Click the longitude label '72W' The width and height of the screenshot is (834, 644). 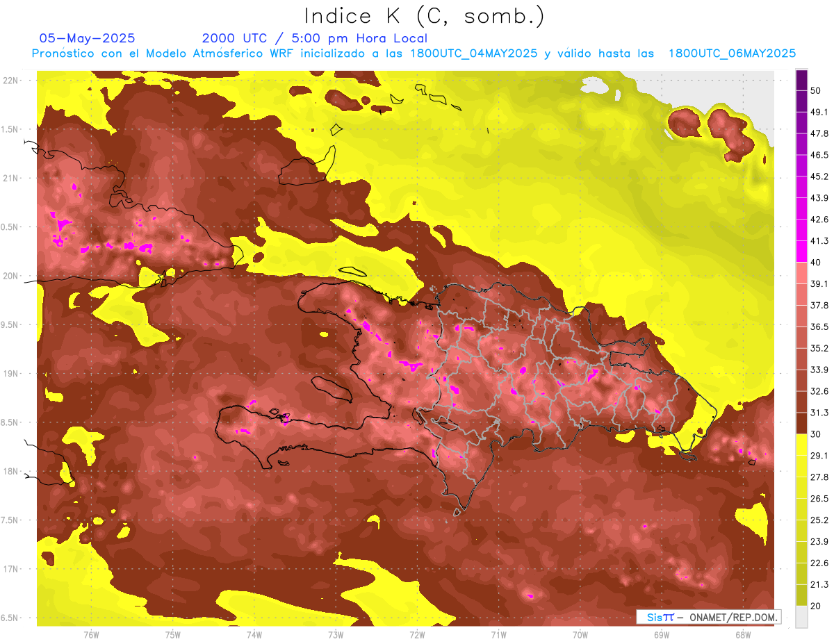(x=417, y=635)
